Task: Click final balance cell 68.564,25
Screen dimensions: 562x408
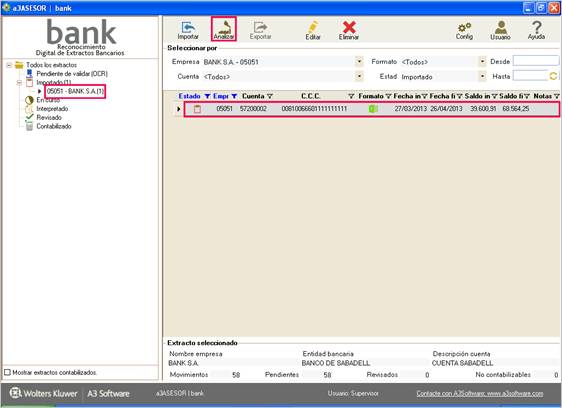Action: point(516,109)
